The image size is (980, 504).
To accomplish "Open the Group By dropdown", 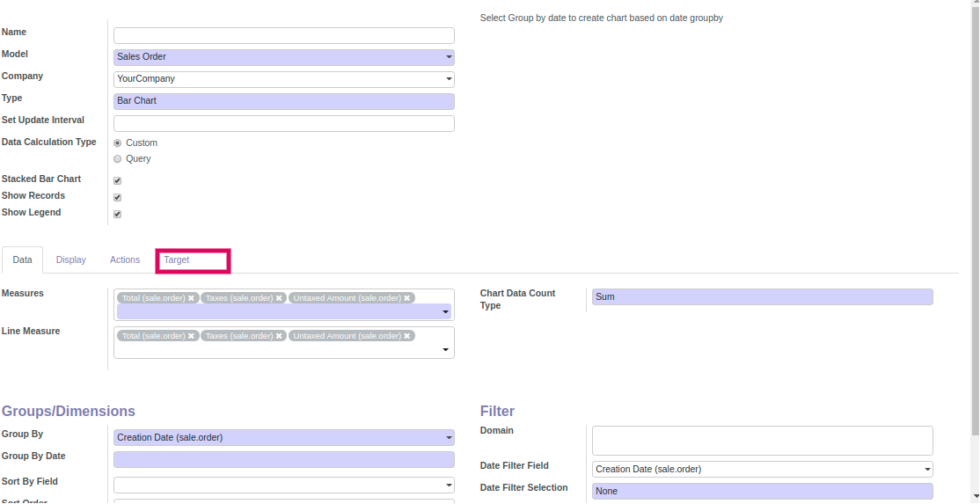I will coord(283,438).
